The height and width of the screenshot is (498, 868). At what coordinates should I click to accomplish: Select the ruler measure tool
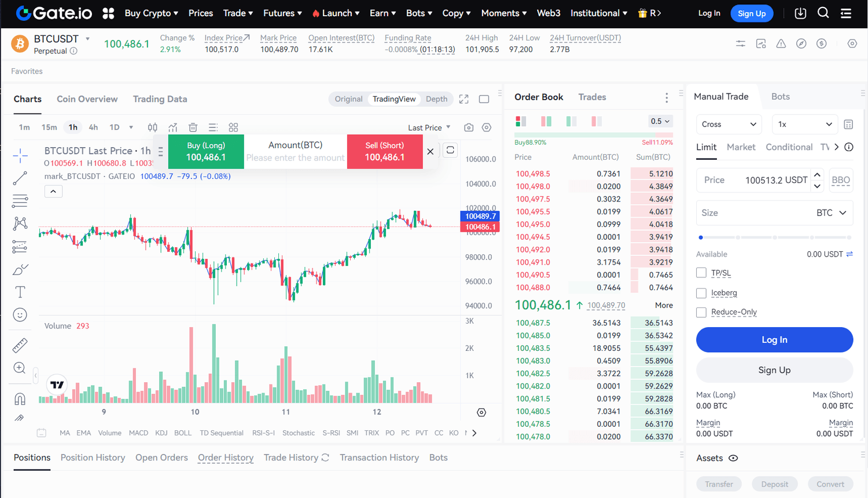point(20,346)
